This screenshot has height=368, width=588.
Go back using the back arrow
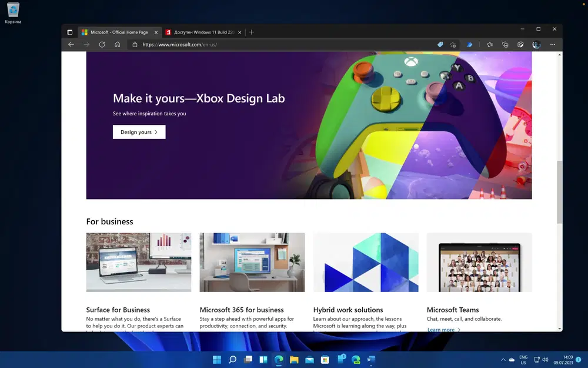[71, 44]
